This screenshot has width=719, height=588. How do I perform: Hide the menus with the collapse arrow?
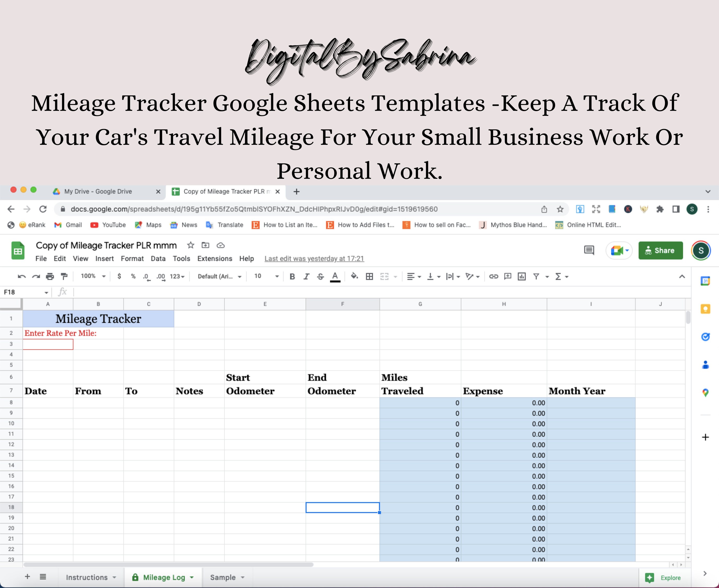pyautogui.click(x=682, y=277)
